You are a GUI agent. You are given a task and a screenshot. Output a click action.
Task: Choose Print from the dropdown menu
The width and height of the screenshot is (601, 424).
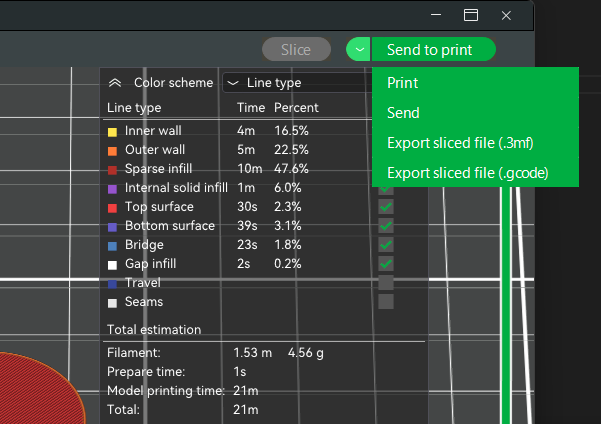[403, 83]
